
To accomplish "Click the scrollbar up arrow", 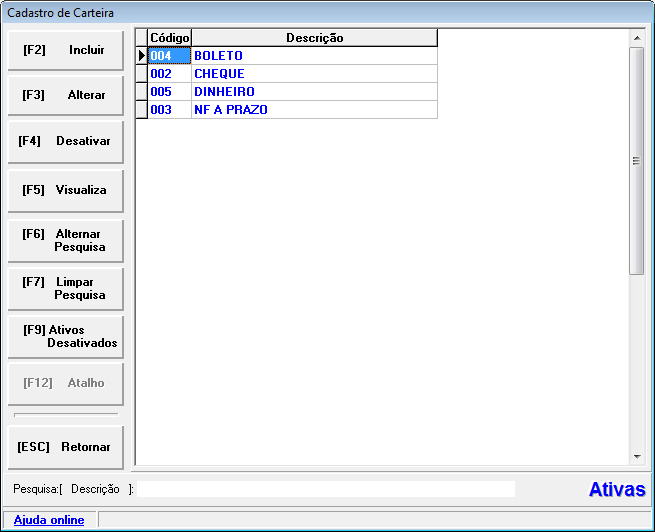I will click(x=637, y=38).
